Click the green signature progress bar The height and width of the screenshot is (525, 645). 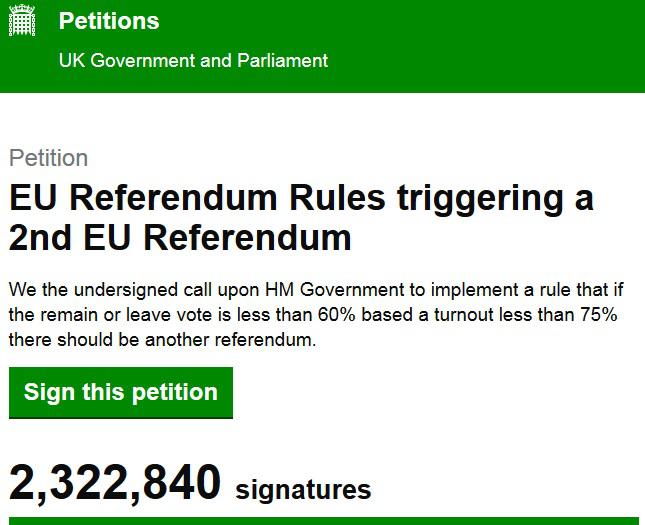[x=322, y=520]
